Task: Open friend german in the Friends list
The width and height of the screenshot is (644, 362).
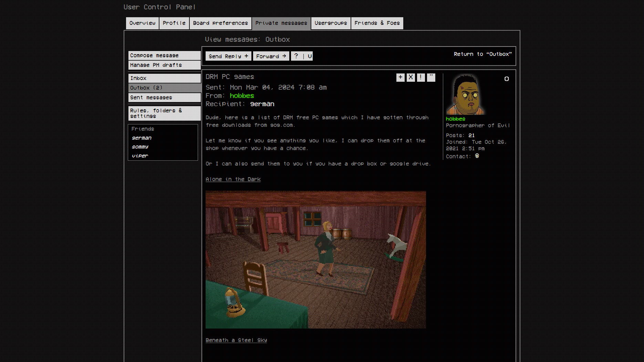Action: click(142, 138)
